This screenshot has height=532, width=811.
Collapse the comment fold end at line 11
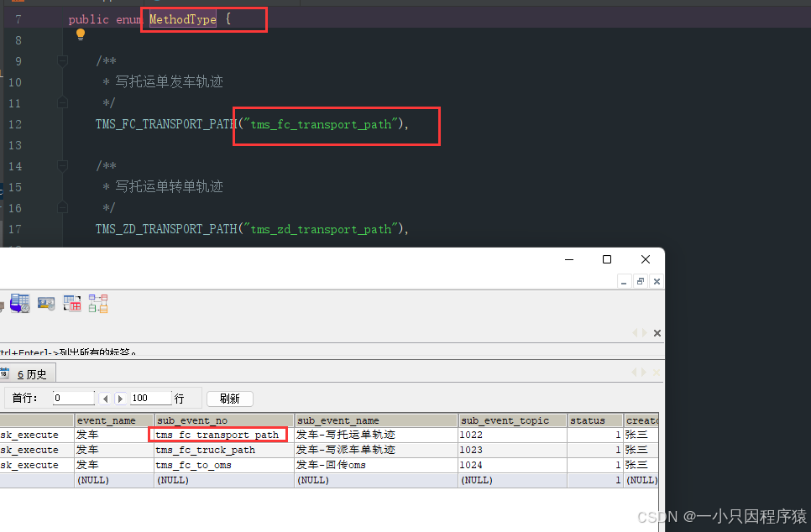pyautogui.click(x=63, y=103)
